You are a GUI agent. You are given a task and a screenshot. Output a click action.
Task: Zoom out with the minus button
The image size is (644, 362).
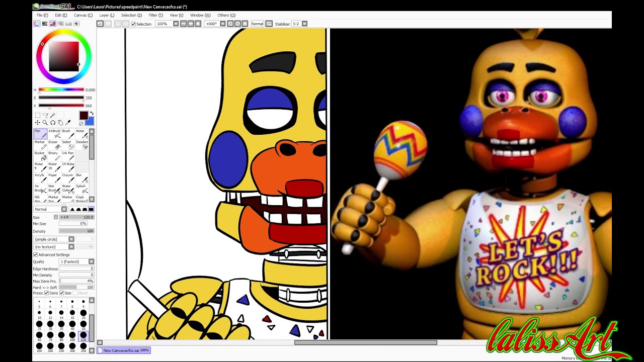tap(183, 24)
